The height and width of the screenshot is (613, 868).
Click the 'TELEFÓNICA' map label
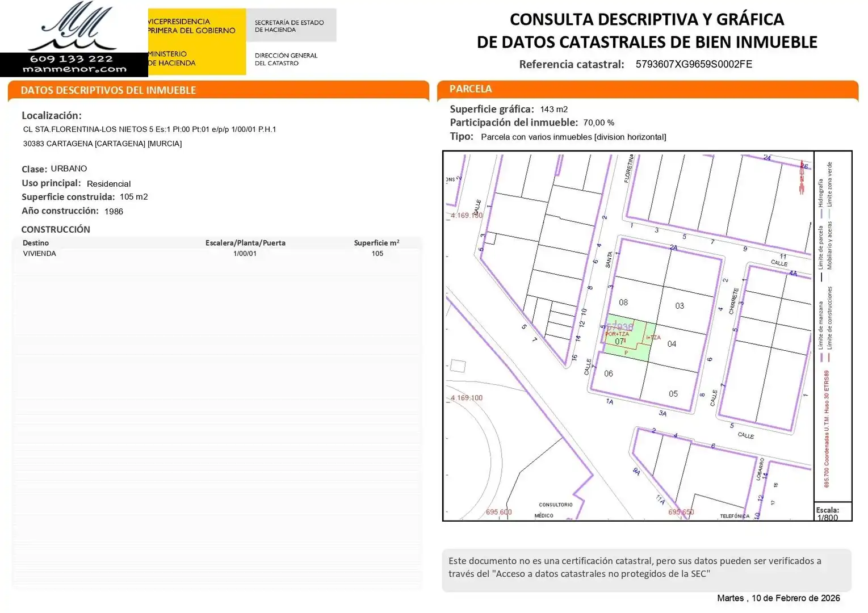pos(735,516)
